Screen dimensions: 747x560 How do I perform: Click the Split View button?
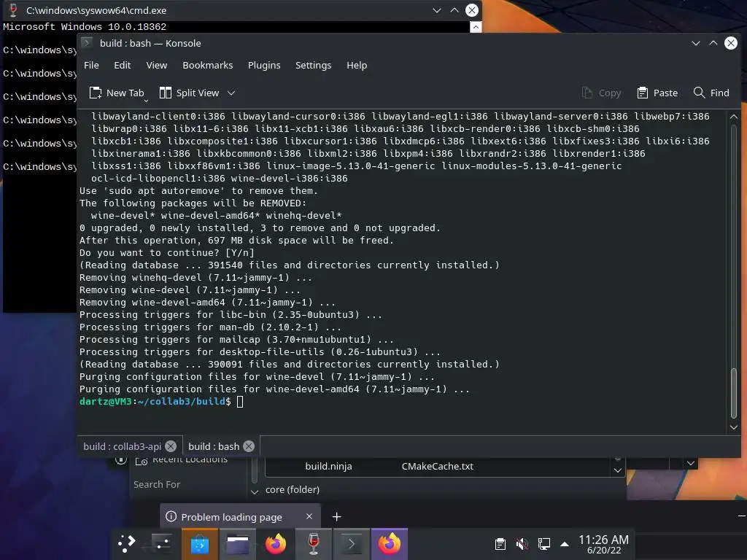tap(189, 93)
